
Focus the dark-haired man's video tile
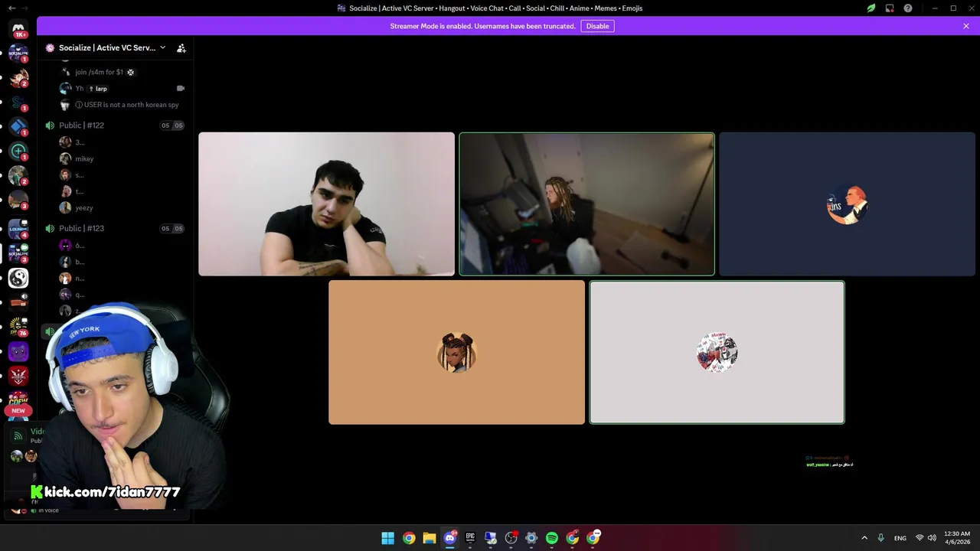pyautogui.click(x=327, y=204)
